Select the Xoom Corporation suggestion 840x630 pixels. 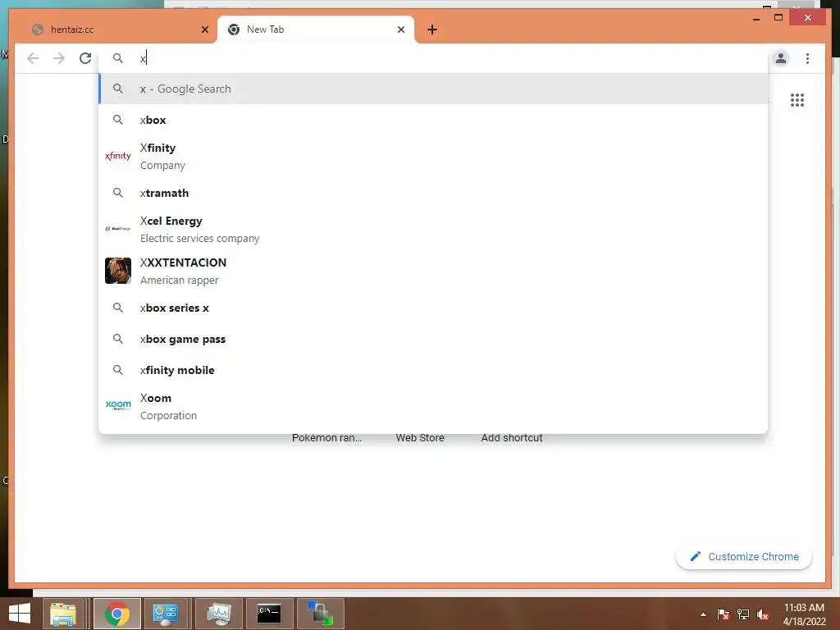(x=433, y=407)
